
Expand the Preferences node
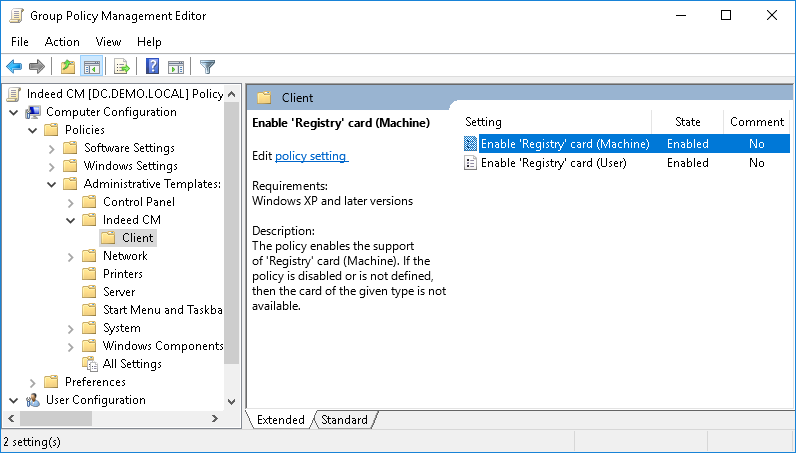click(x=32, y=382)
